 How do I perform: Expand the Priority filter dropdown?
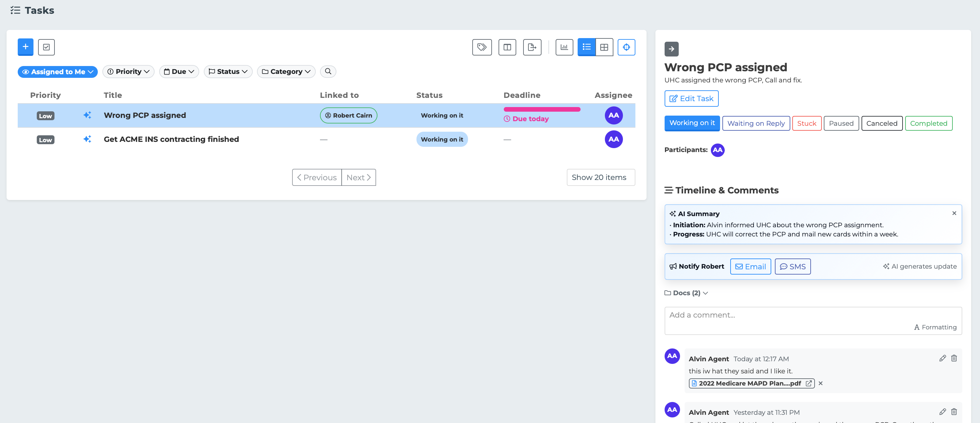(128, 72)
